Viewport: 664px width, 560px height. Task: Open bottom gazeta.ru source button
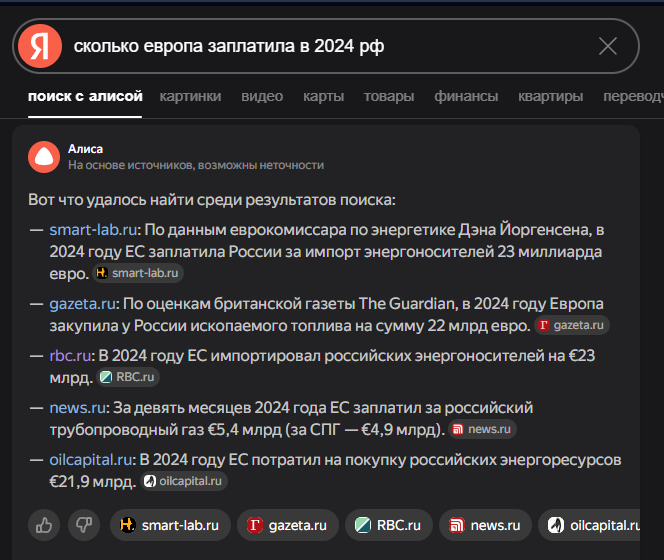(x=288, y=525)
